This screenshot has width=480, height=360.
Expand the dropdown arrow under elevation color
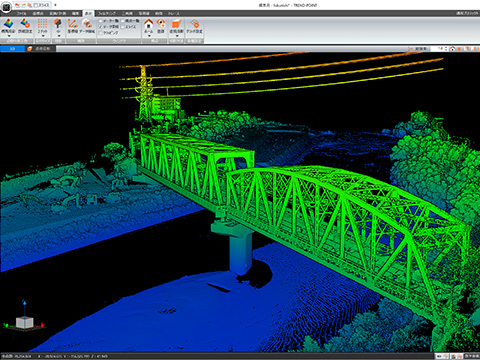8,36
